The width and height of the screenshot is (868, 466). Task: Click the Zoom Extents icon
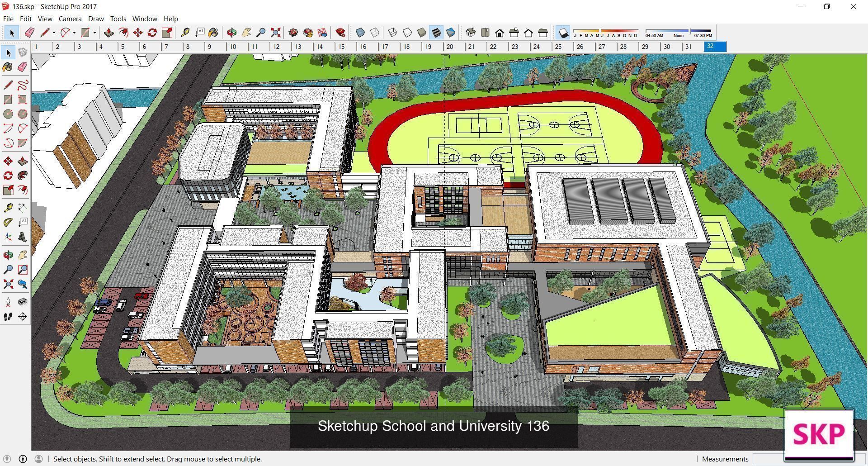click(x=276, y=33)
